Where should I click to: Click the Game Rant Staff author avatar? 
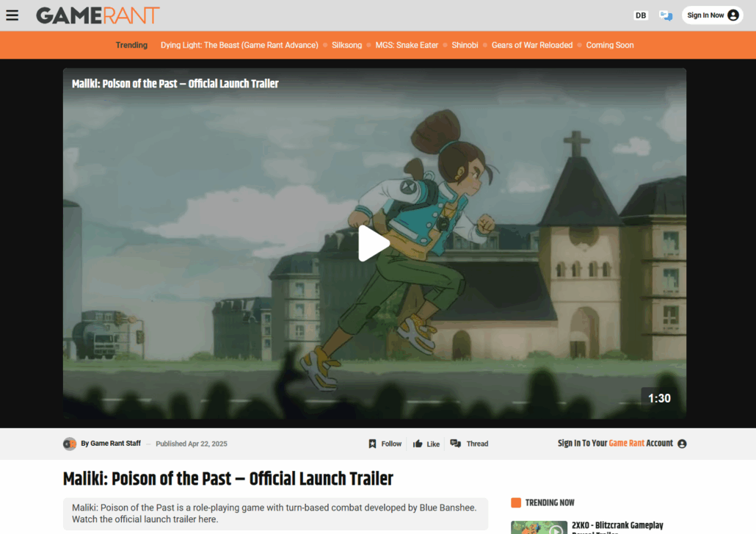(x=70, y=444)
